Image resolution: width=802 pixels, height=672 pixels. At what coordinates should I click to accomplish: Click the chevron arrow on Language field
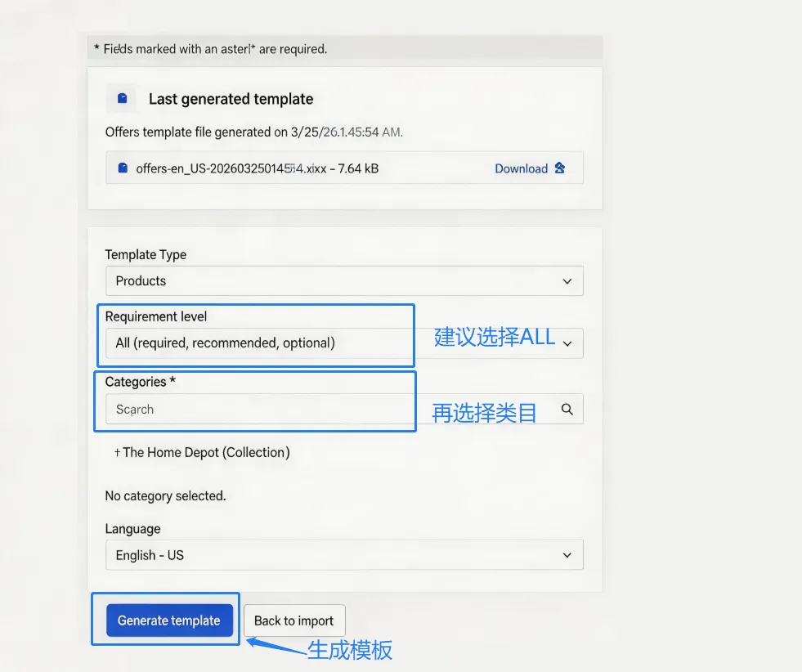click(567, 555)
